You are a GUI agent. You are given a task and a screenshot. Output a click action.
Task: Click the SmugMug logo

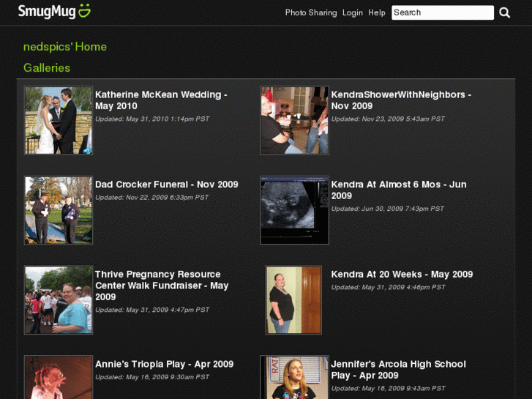[54, 12]
